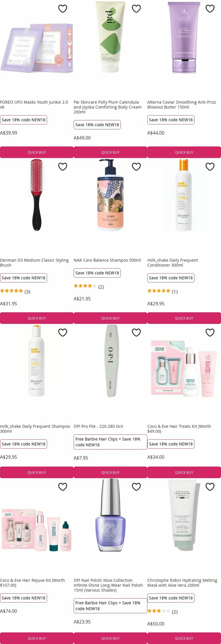Wishlist the milk_shake Daily Frequent Conditioner
221x644 pixels.
pos(210,167)
